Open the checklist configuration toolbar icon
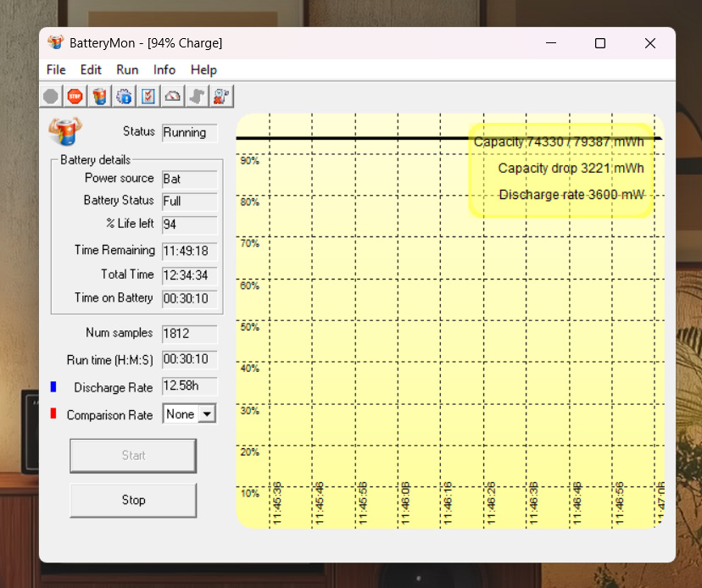 [x=148, y=97]
